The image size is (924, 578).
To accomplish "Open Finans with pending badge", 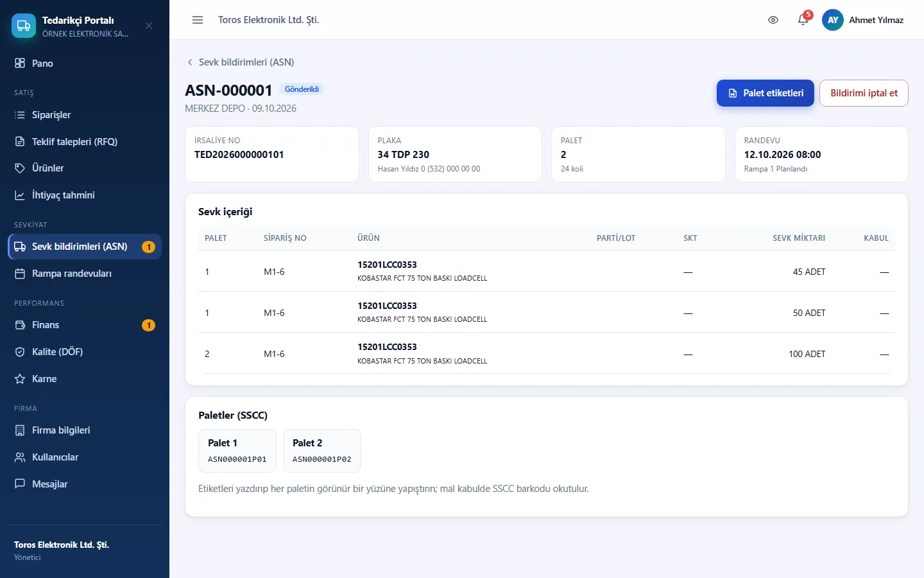I will [85, 325].
